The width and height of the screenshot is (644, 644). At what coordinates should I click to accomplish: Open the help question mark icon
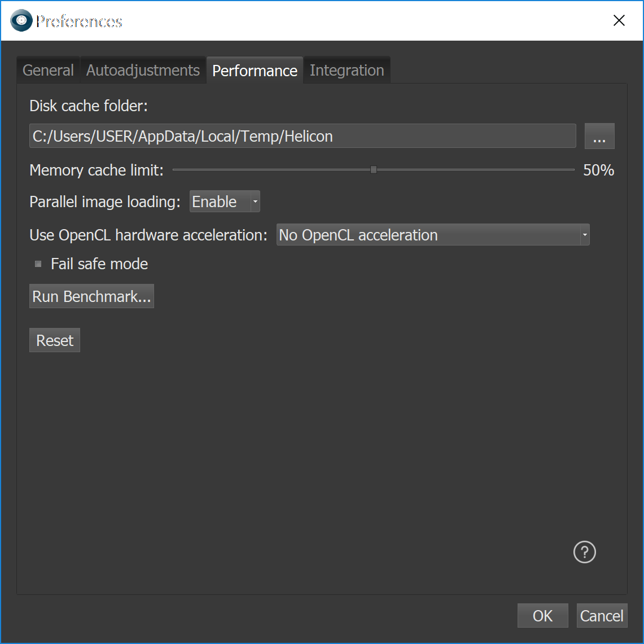584,552
